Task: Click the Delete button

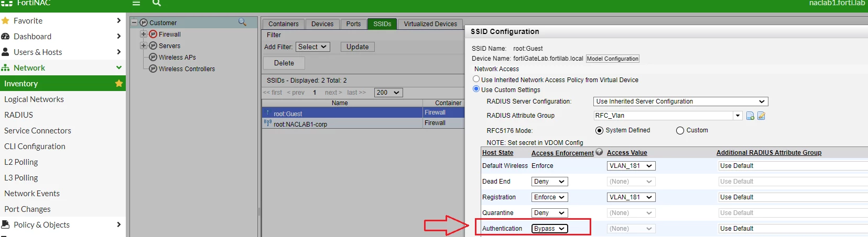Action: coord(284,63)
